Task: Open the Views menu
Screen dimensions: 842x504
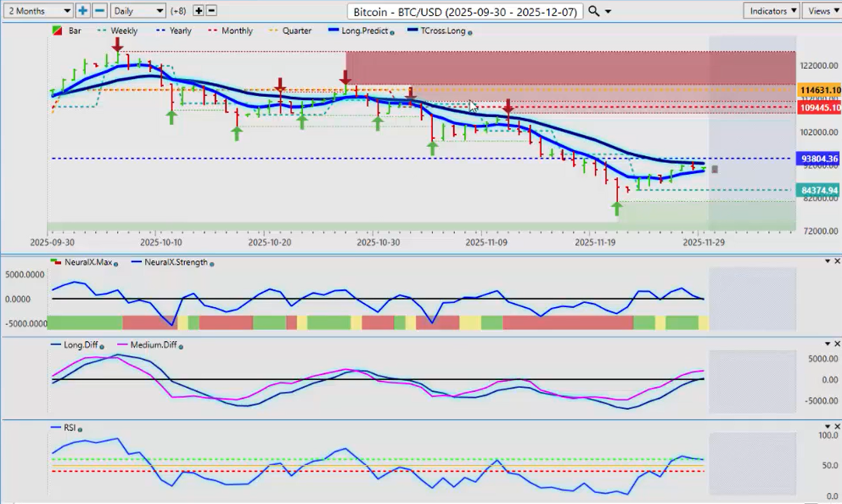Action: (822, 11)
